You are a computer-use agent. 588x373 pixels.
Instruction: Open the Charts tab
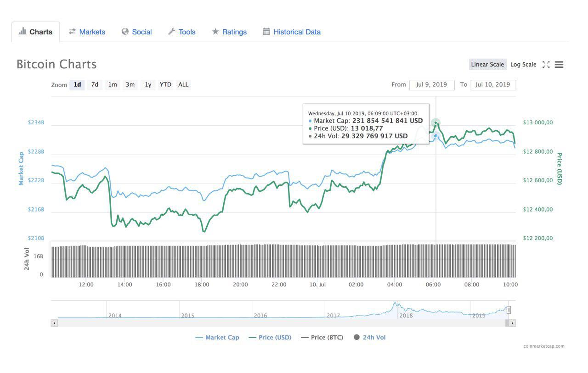(35, 32)
